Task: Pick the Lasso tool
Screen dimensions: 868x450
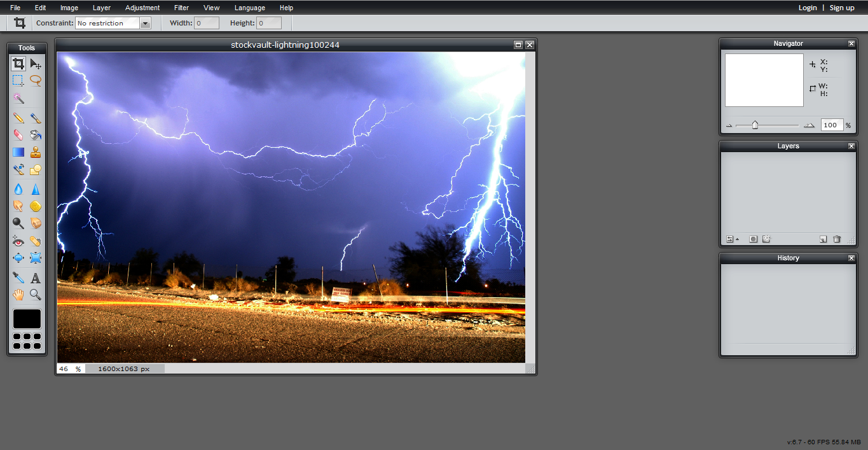Action: pyautogui.click(x=36, y=80)
